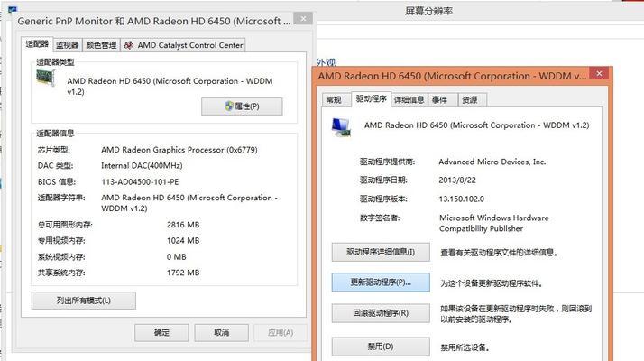Switch to the 监视器 tab
This screenshot has width=644, height=361.
tap(68, 45)
